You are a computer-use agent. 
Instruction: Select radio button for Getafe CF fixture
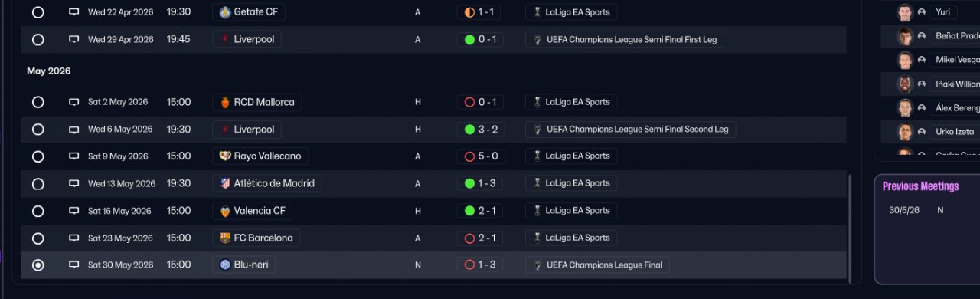(38, 12)
